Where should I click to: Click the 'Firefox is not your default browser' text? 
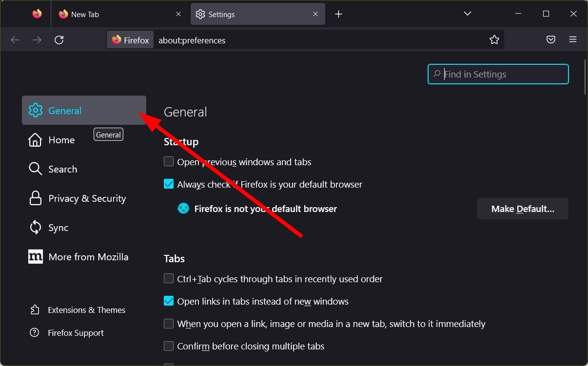click(x=266, y=209)
